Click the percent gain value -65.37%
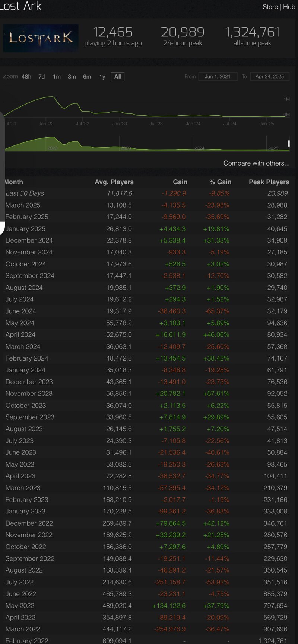Viewport: 298px width, 644px height. pos(217,311)
